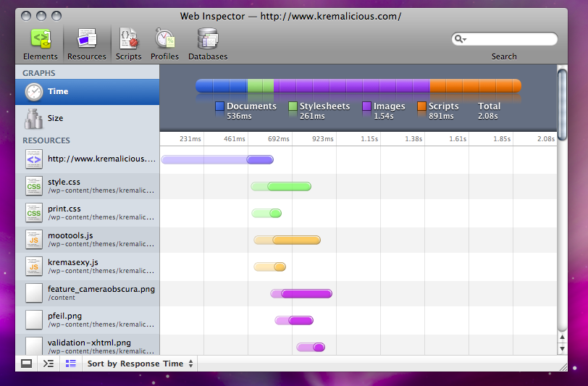Select the Time graph clock icon
This screenshot has width=588, height=386.
point(34,92)
